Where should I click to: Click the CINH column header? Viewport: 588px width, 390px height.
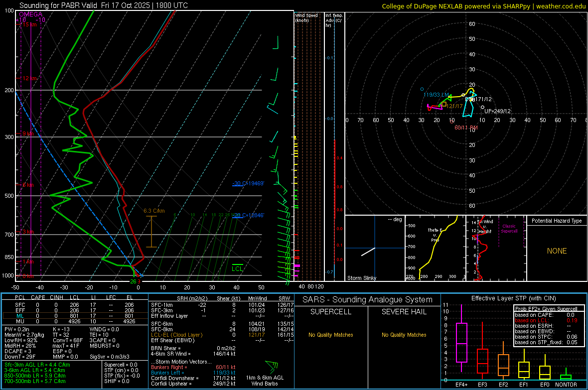click(56, 297)
